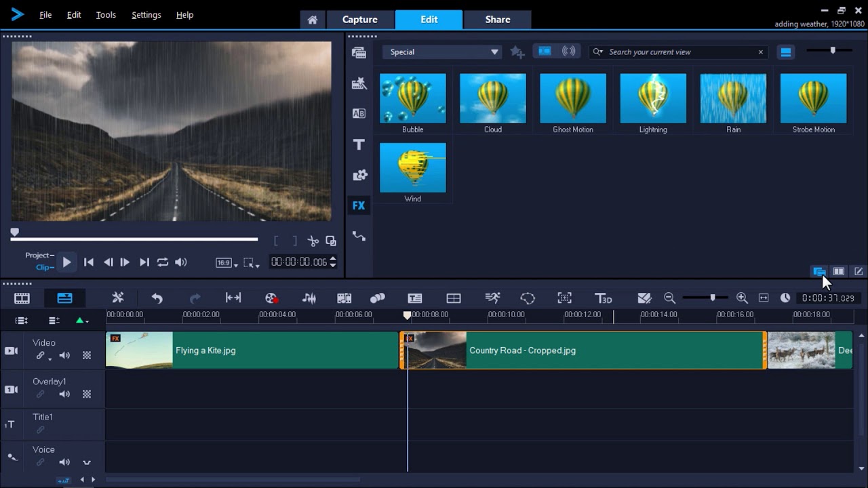The height and width of the screenshot is (488, 868).
Task: Adjust the library thumbnail size slider
Action: pos(830,51)
